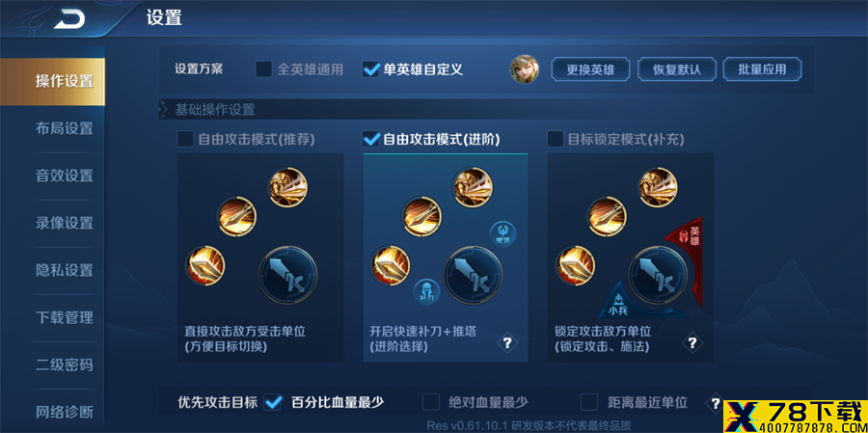Click the 恢复默认 button
Viewport: 868px width, 433px height.
click(676, 69)
